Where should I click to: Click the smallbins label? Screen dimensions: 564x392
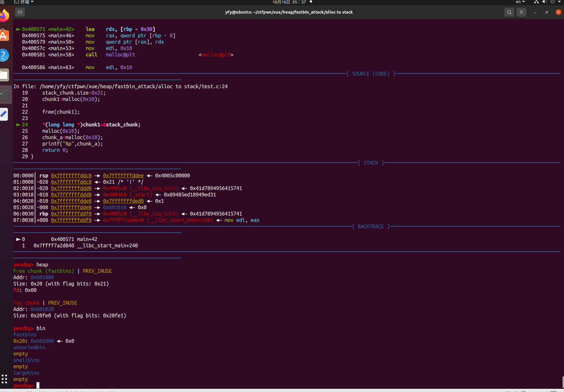[26, 360]
